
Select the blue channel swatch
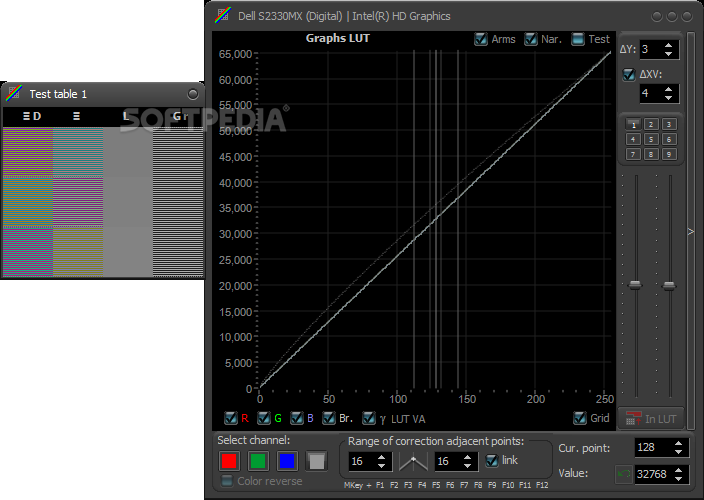[x=287, y=461]
